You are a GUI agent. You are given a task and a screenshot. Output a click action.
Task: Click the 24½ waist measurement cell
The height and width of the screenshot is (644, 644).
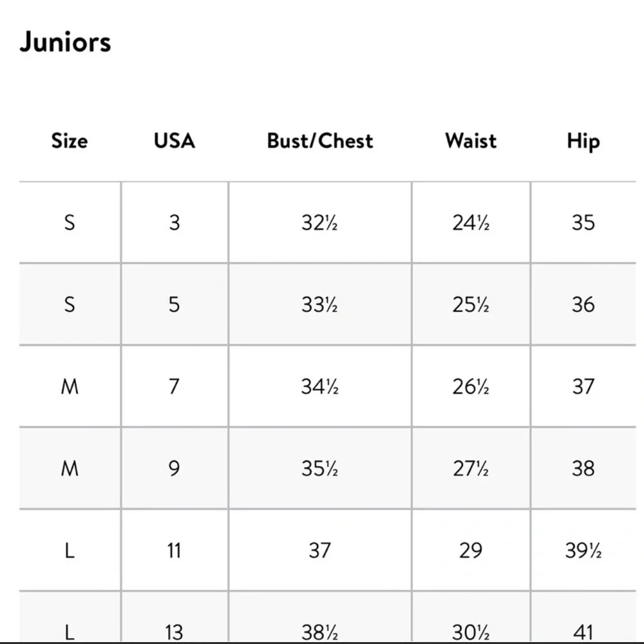[471, 223]
